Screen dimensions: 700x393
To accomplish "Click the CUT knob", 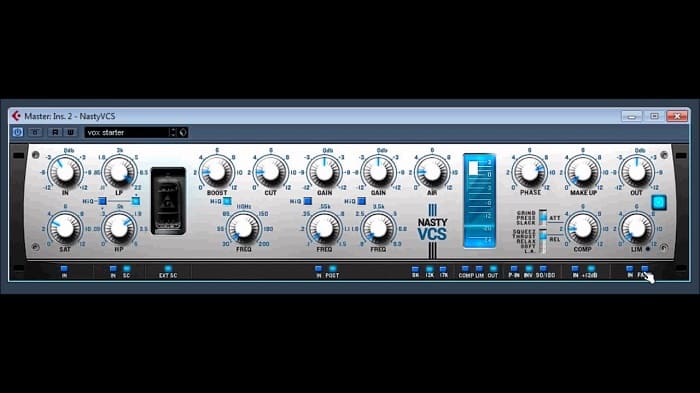I will click(x=271, y=172).
